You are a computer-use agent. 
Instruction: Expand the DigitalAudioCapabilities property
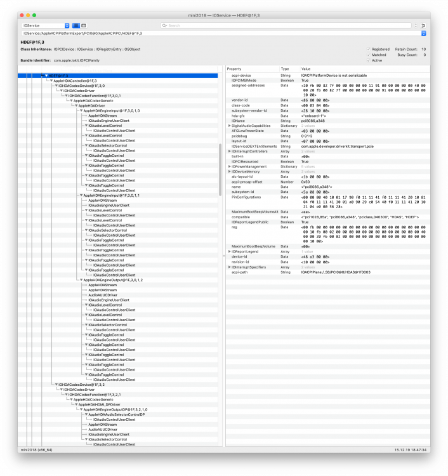230,126
